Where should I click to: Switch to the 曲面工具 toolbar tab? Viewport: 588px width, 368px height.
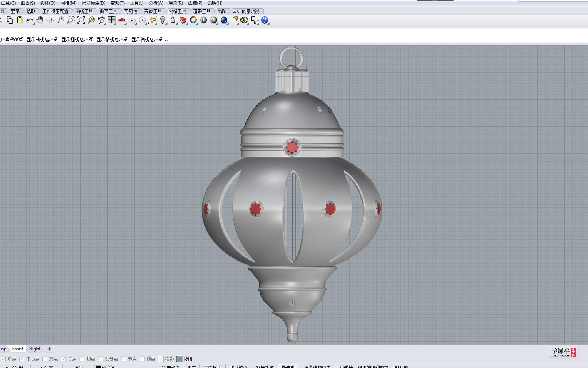108,11
